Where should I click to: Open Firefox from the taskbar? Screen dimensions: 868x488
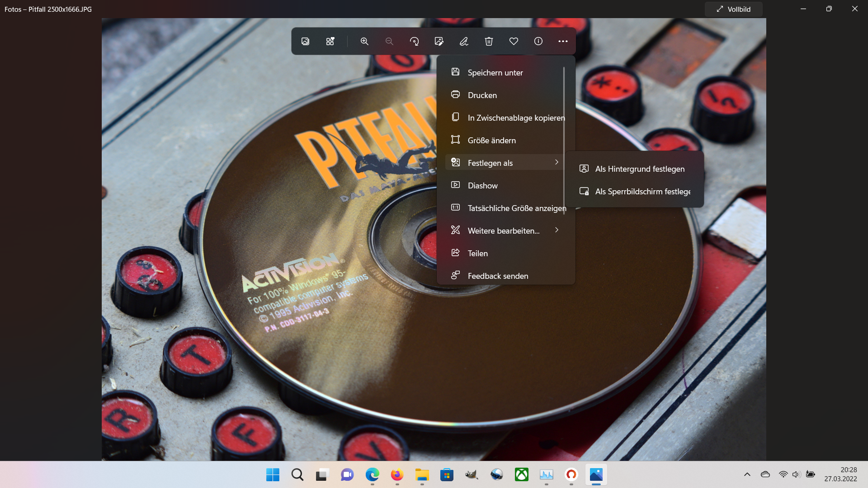397,474
